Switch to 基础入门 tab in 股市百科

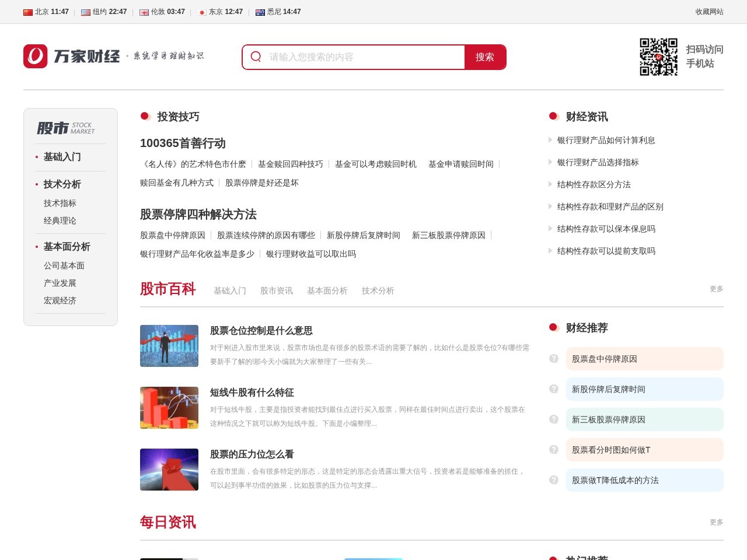click(230, 290)
